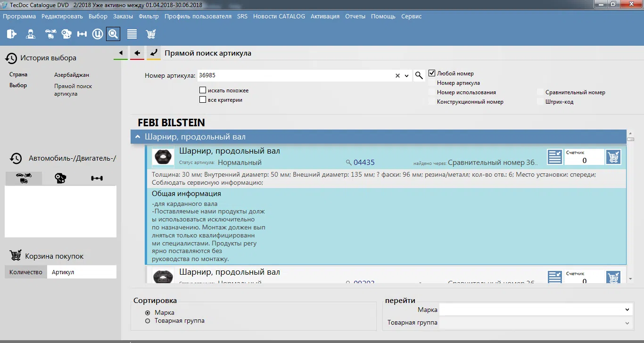Select the 'Товарная группа' sorting radio button
This screenshot has width=644, height=343.
[x=148, y=321]
